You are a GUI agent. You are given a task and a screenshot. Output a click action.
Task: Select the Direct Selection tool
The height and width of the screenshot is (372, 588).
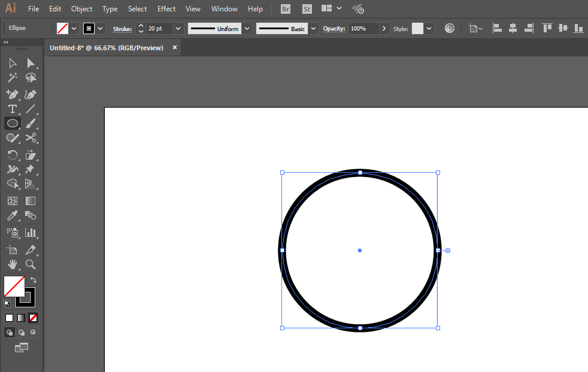click(31, 63)
